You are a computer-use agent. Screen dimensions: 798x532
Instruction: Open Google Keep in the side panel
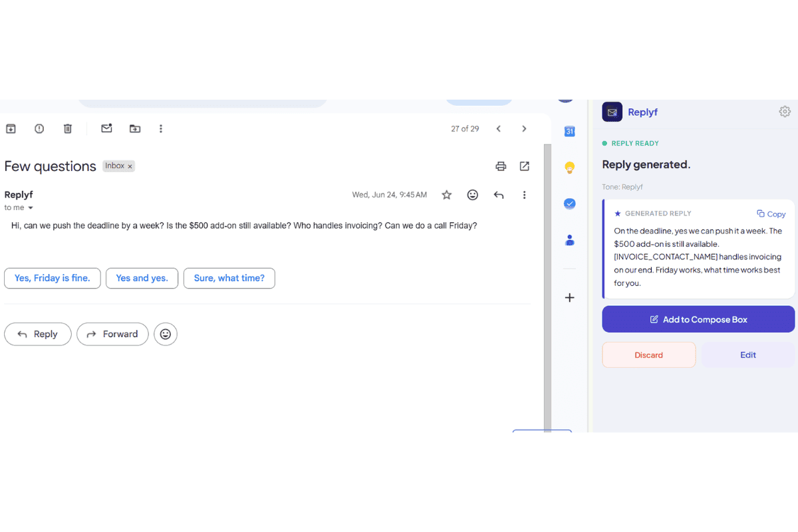[570, 168]
